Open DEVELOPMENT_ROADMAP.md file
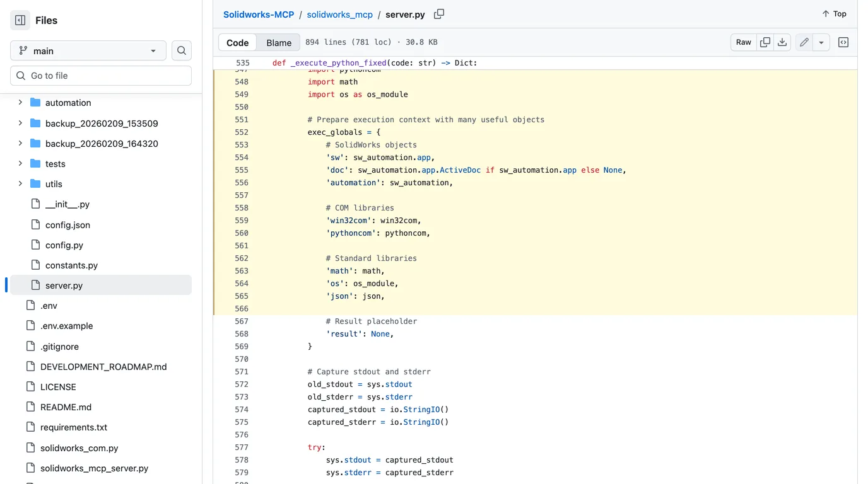868x484 pixels. click(x=103, y=367)
